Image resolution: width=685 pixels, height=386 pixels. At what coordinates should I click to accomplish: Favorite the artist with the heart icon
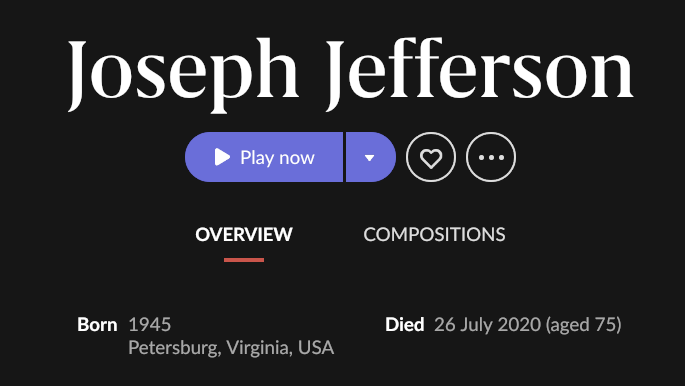click(x=431, y=157)
